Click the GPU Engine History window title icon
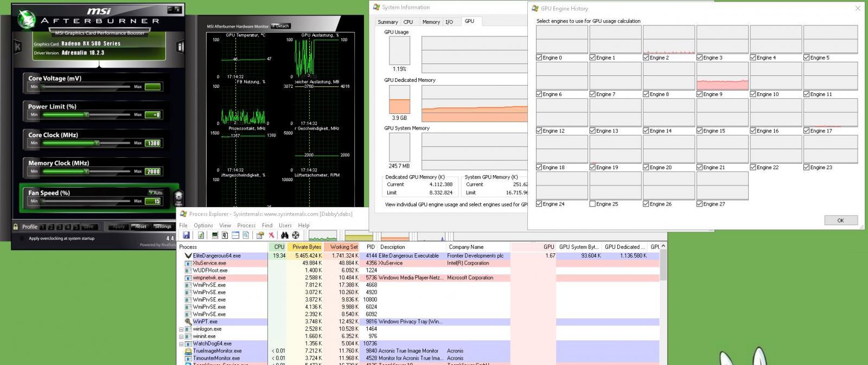The width and height of the screenshot is (868, 365). (535, 8)
